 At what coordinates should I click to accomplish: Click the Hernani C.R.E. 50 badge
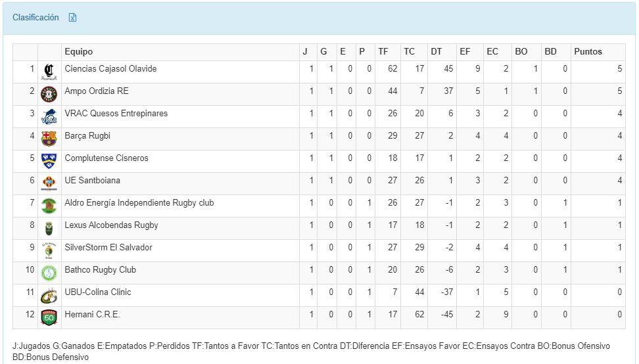pos(49,317)
